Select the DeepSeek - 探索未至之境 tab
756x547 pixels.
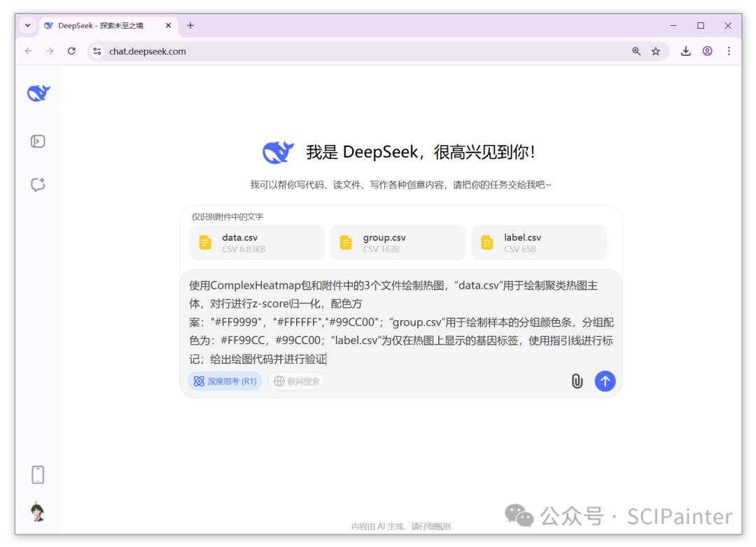(x=108, y=26)
